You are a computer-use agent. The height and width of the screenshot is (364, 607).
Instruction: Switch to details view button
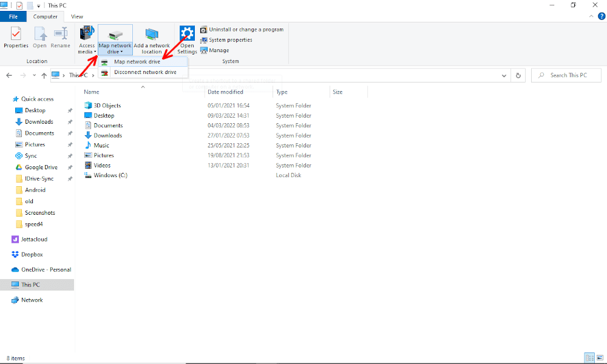tap(589, 358)
